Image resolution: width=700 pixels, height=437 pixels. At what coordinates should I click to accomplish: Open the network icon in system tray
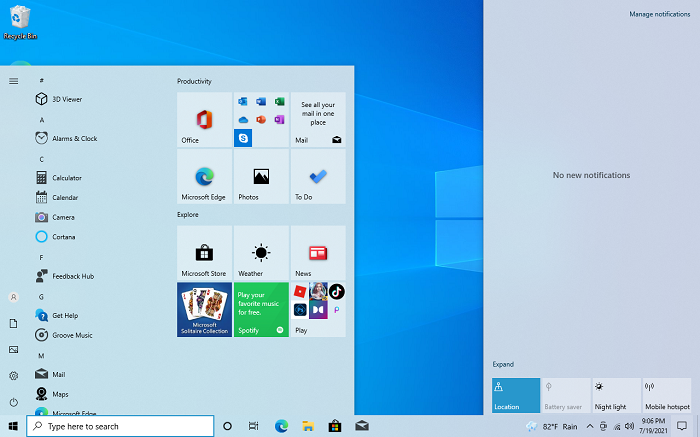[617, 427]
